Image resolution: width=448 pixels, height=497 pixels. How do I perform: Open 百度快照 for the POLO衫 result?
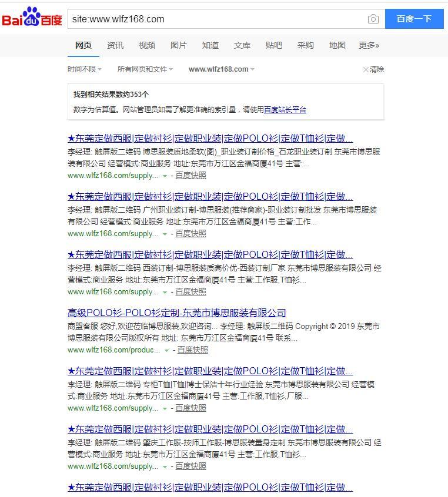(193, 350)
